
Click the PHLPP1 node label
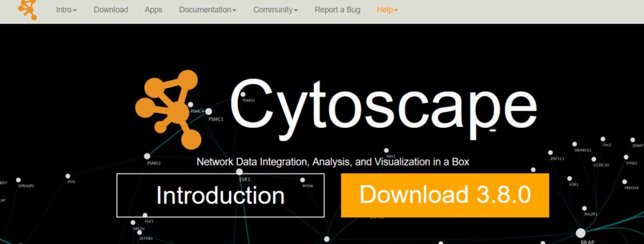click(590, 214)
